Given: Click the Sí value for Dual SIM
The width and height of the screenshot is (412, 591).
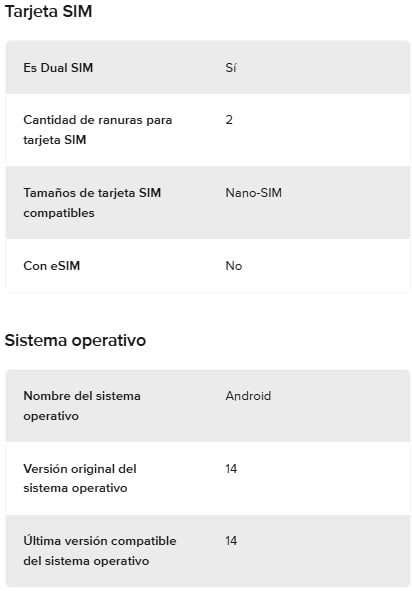Looking at the screenshot, I should pos(231,68).
